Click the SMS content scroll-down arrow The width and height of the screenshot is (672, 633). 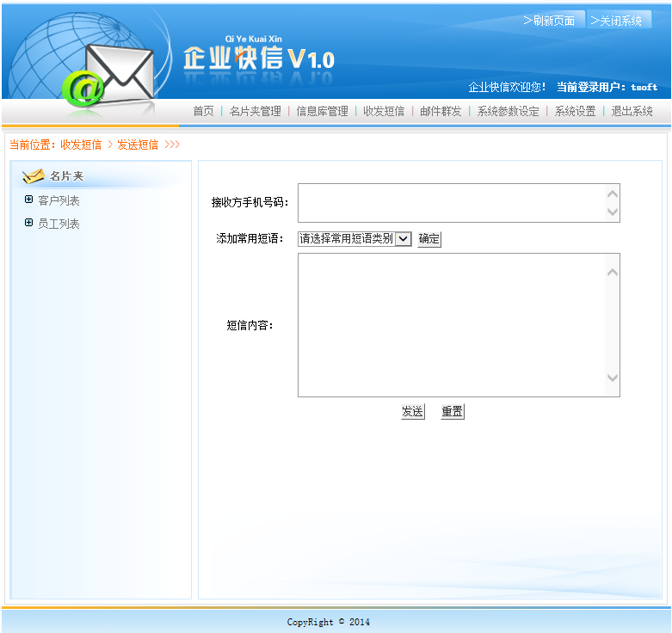click(x=613, y=378)
